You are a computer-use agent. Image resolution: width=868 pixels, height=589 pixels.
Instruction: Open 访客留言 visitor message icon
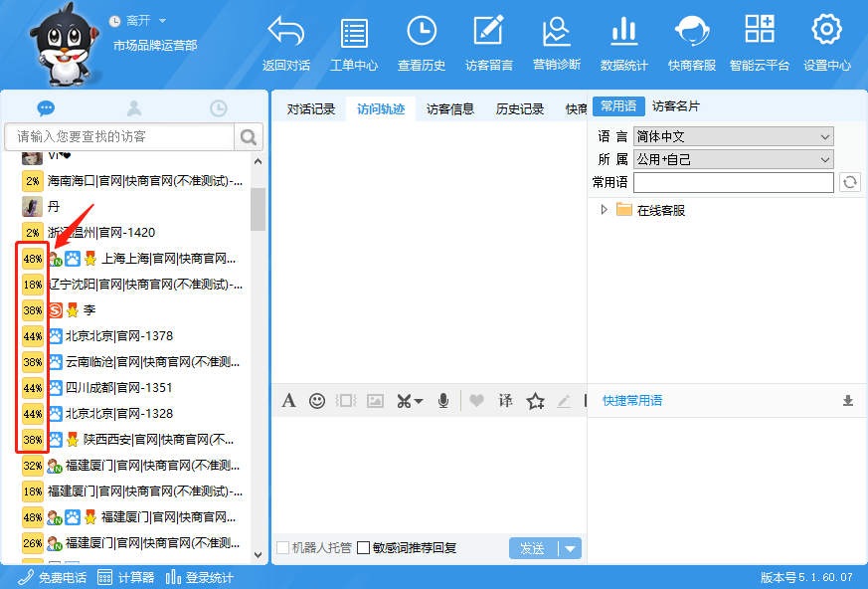point(488,34)
